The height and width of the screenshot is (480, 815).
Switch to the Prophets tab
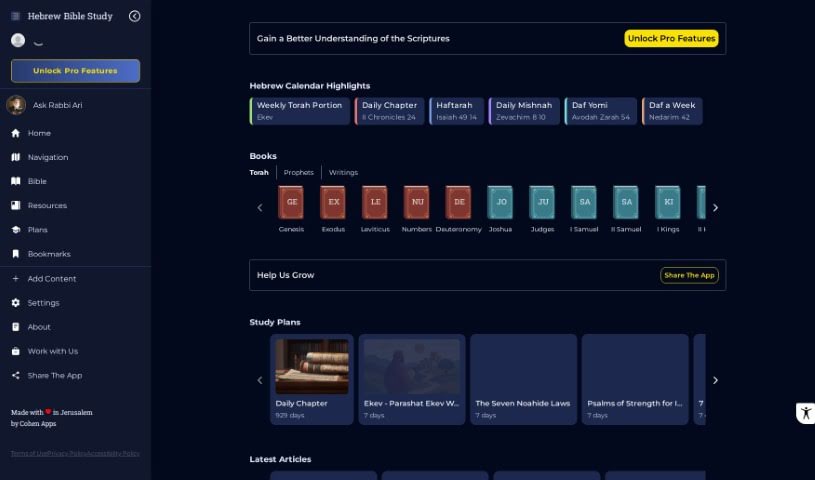coord(298,172)
